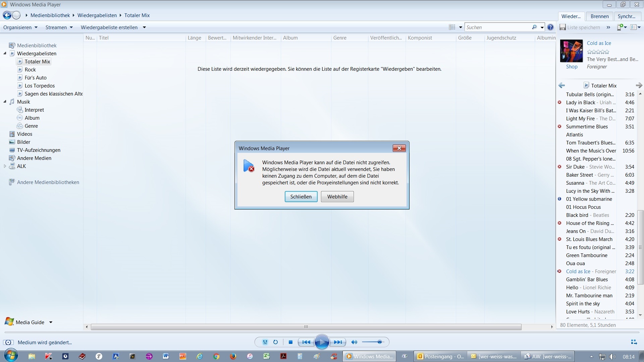This screenshot has height=362, width=644.
Task: Click the media-changing icon in status bar
Action: pyautogui.click(x=8, y=342)
